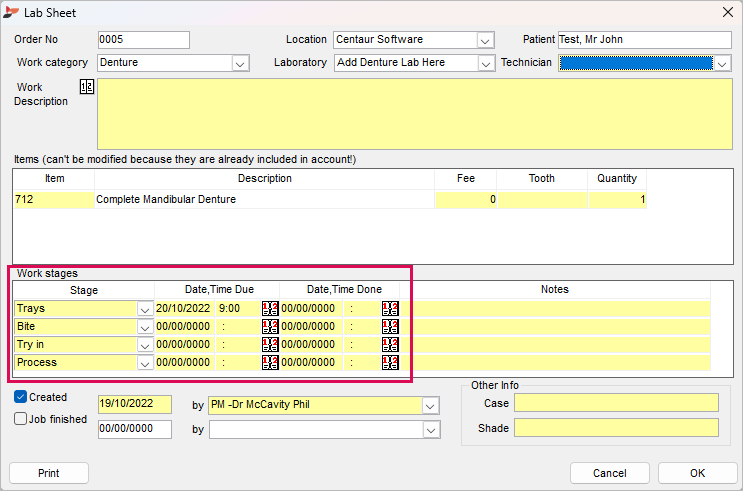Click the Date,Time Due column header

(x=219, y=290)
